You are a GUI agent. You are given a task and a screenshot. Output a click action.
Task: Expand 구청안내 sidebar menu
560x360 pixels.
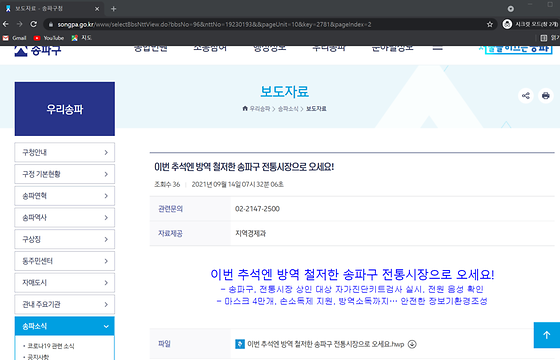tap(65, 152)
